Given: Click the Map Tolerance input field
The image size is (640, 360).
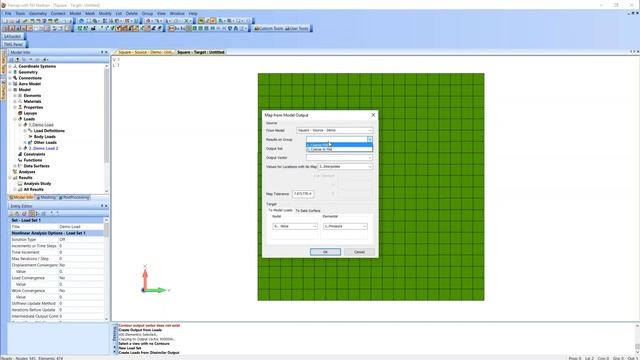Looking at the screenshot, I should coord(303,194).
